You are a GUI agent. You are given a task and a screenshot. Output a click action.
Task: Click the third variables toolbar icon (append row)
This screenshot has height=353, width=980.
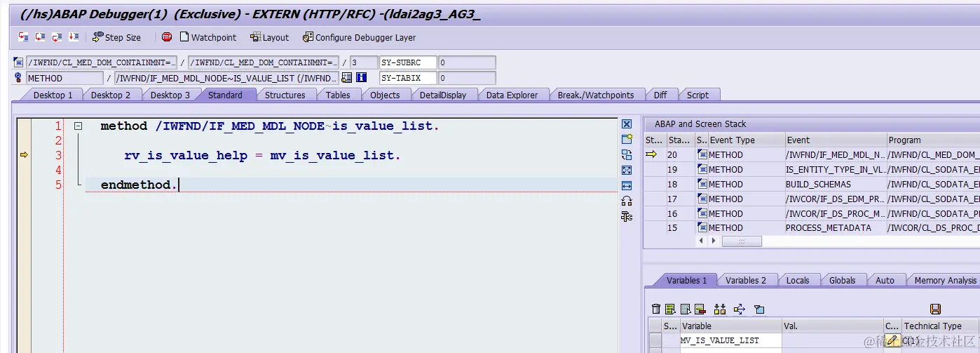pyautogui.click(x=686, y=309)
